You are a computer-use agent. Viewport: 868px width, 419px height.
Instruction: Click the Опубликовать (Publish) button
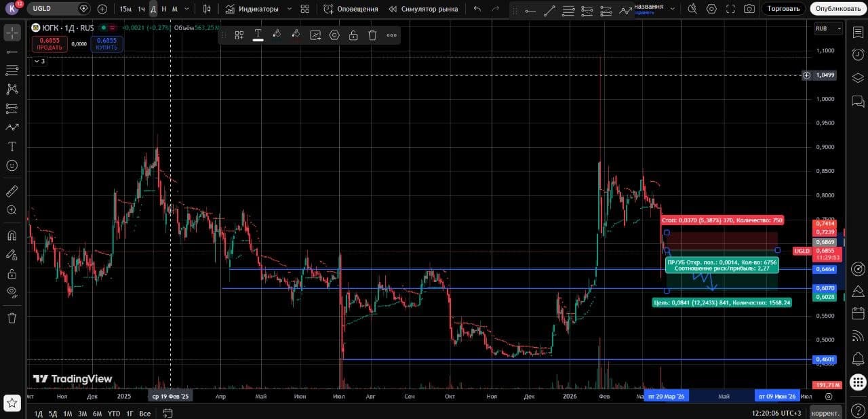(837, 9)
